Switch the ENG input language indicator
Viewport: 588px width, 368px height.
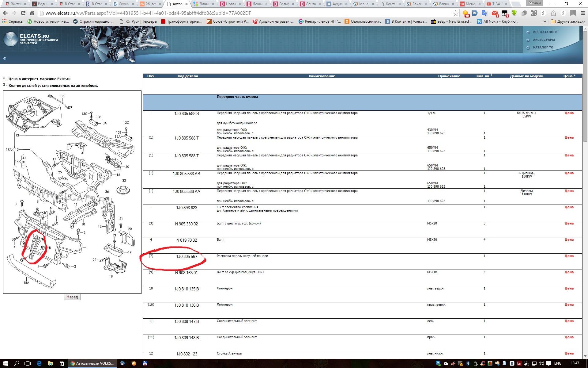coord(558,363)
